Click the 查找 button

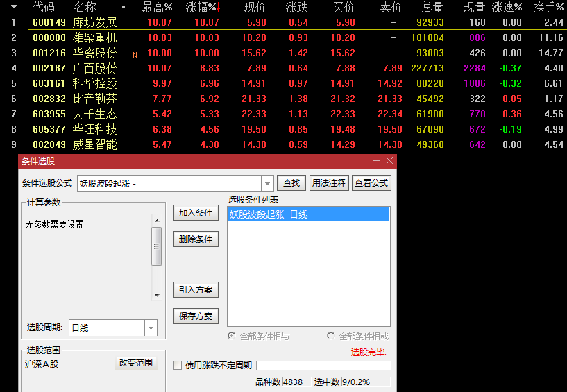pos(291,183)
